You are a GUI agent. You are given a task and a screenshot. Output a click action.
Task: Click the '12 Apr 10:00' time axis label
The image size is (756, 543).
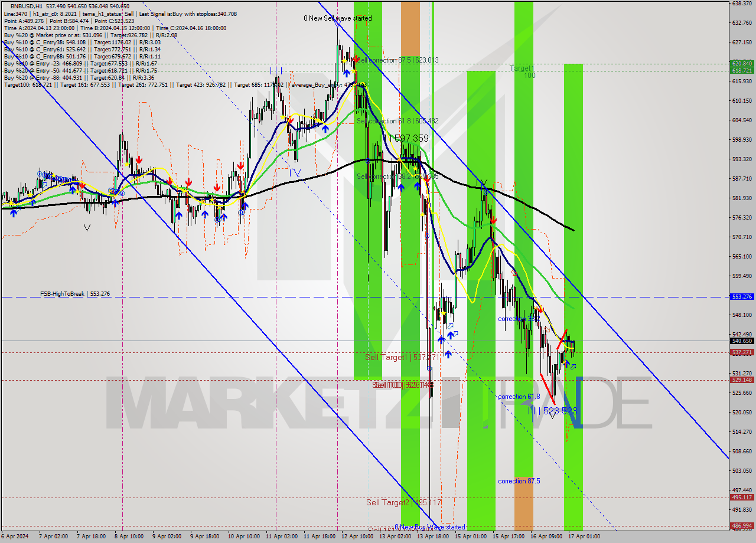357,537
